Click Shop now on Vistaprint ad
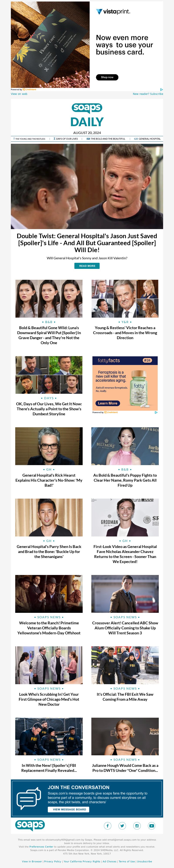 pos(107,77)
